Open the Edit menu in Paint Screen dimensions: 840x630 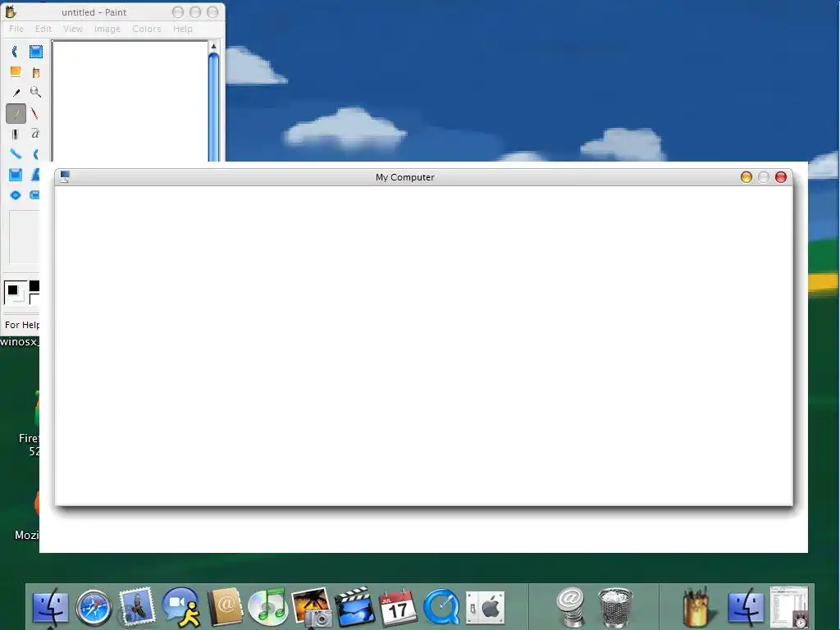pos(43,29)
